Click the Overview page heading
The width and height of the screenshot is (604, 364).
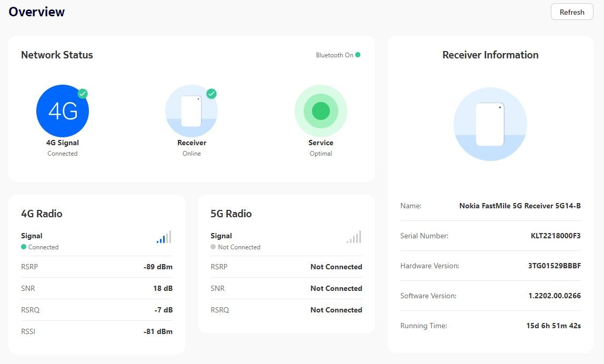pyautogui.click(x=37, y=12)
